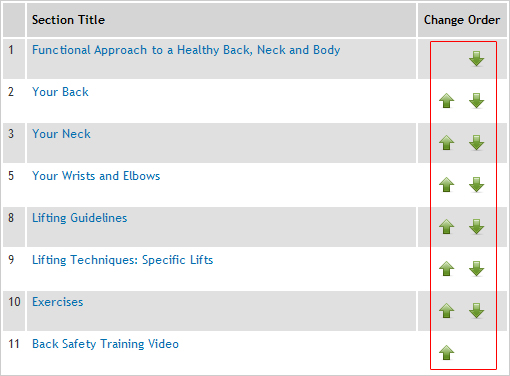Image resolution: width=510 pixels, height=376 pixels.
Task: Move Your Neck section down
Action: [476, 143]
